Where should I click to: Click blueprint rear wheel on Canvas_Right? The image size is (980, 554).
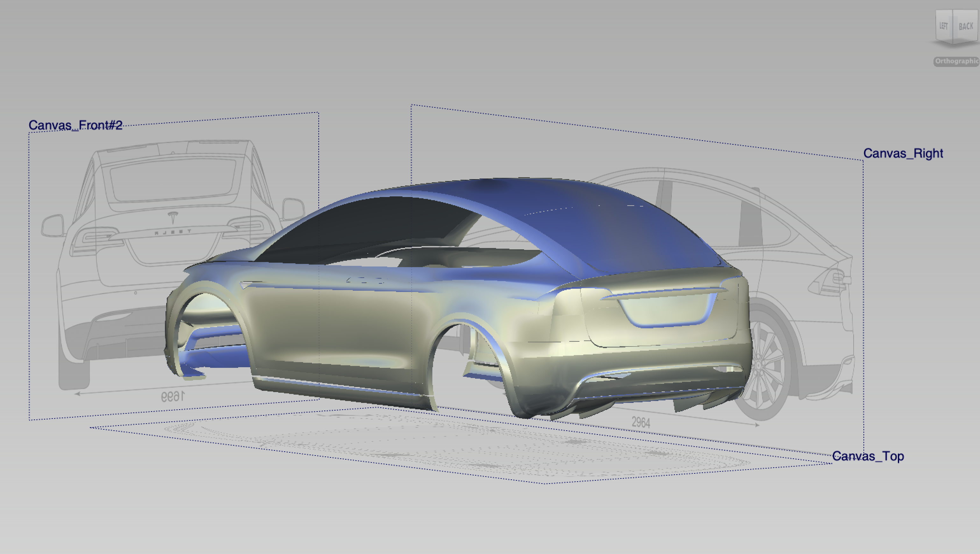pos(765,366)
